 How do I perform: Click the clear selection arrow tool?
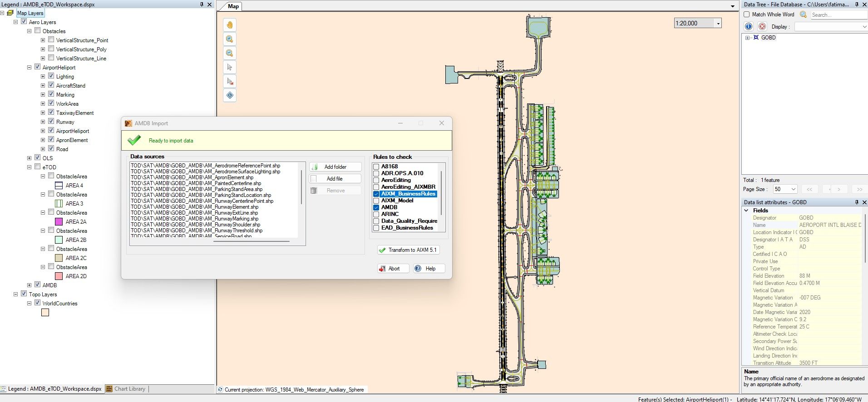(230, 81)
